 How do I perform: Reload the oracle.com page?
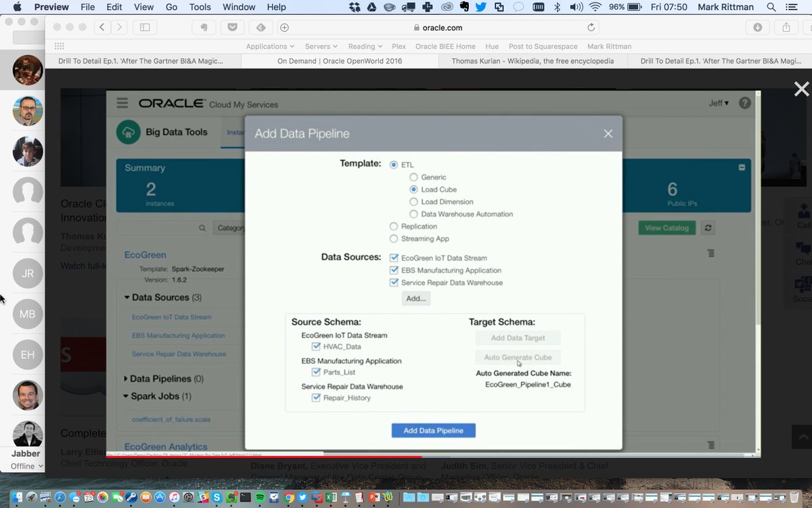[591, 28]
